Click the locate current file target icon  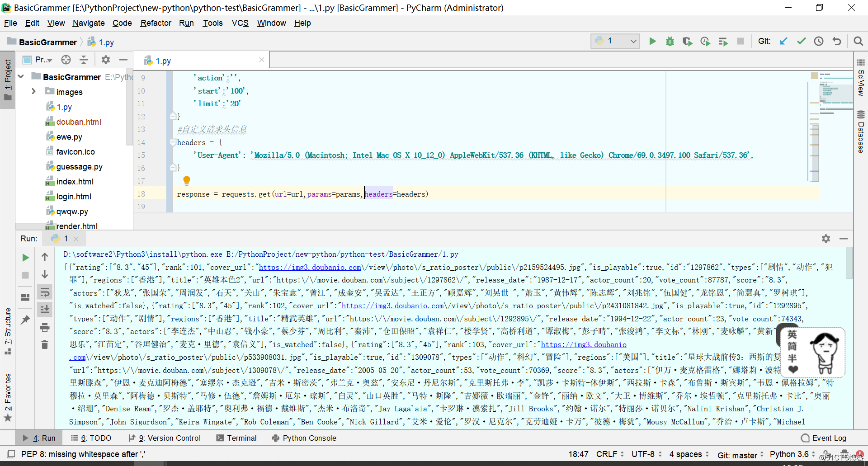click(66, 60)
